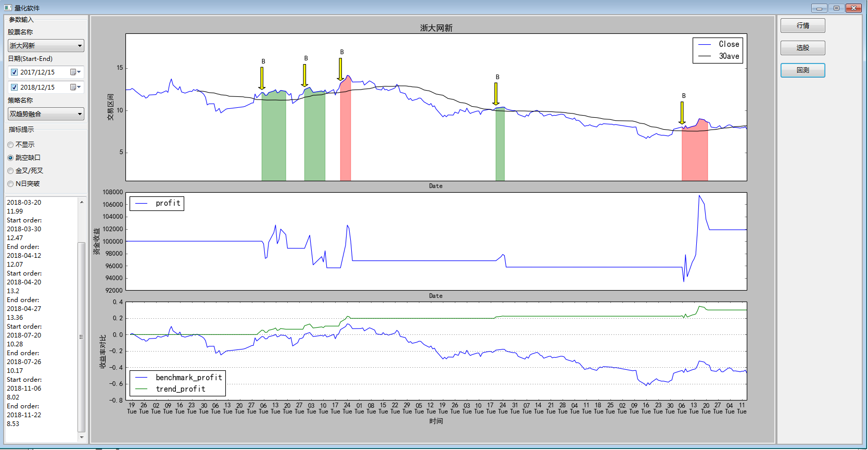Image resolution: width=868 pixels, height=450 pixels.
Task: Click the trend_profit legend entry
Action: [x=170, y=389]
